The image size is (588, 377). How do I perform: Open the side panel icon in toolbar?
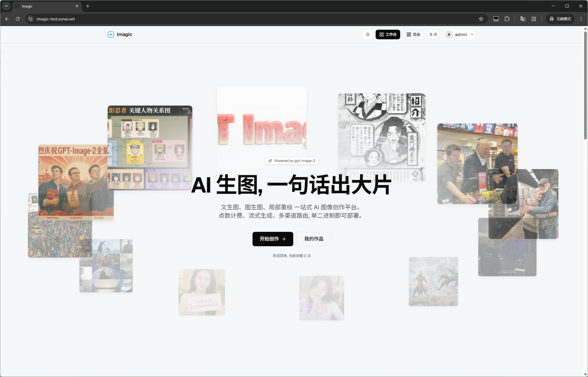coord(534,19)
